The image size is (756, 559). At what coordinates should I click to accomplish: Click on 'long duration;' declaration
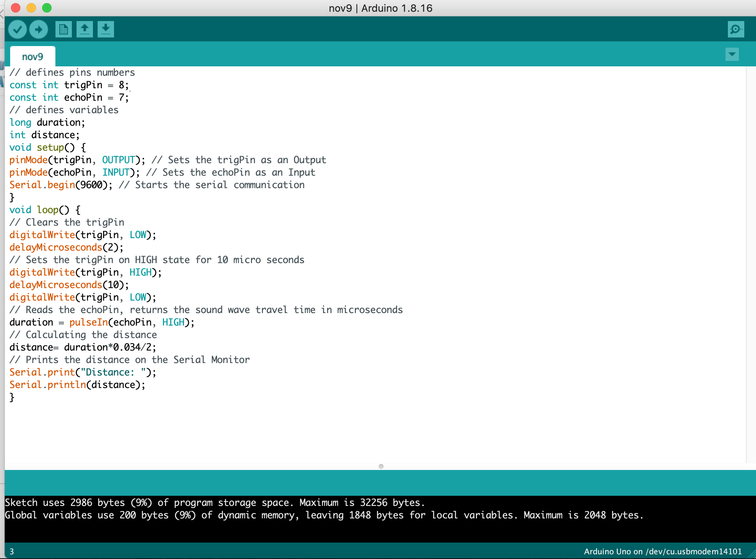tap(47, 123)
